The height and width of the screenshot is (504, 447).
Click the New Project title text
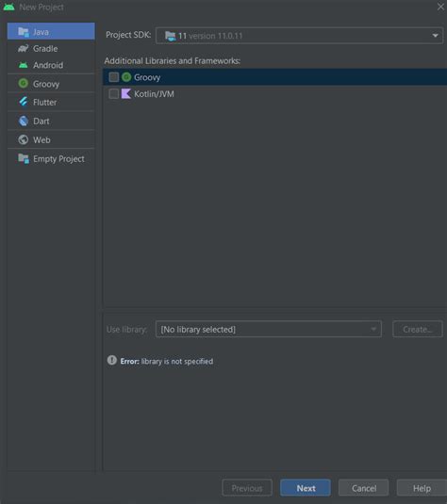(41, 8)
